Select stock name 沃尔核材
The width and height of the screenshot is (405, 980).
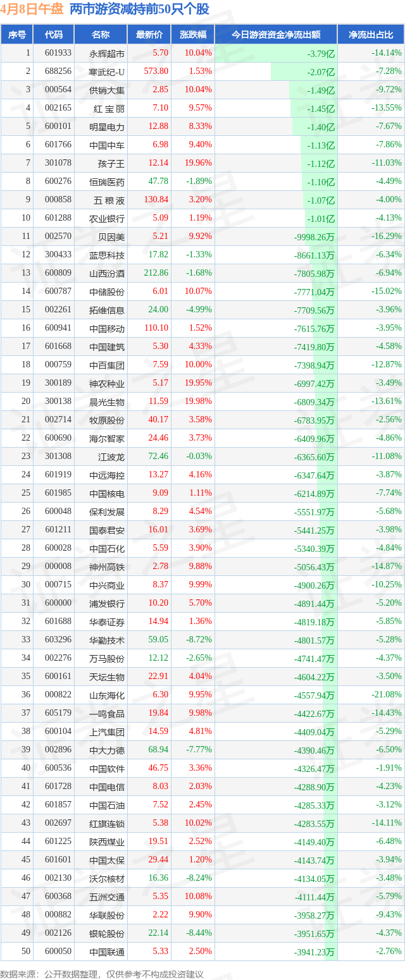click(108, 879)
